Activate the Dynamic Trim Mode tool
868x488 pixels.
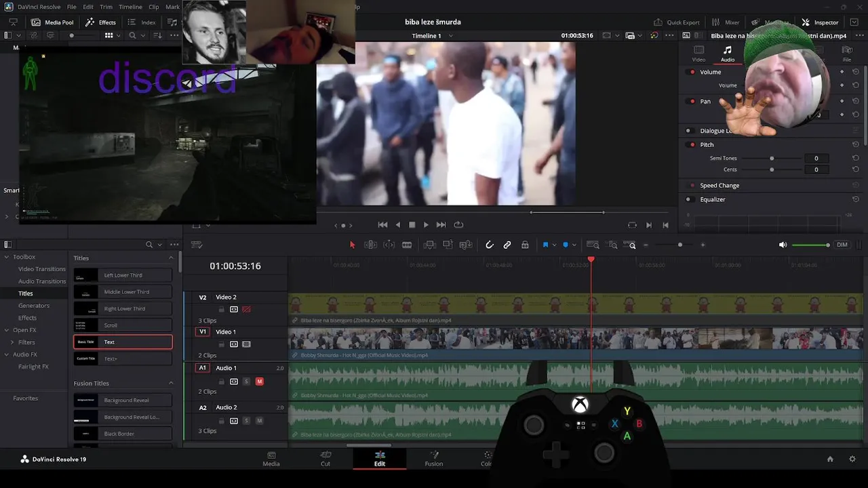click(x=389, y=245)
